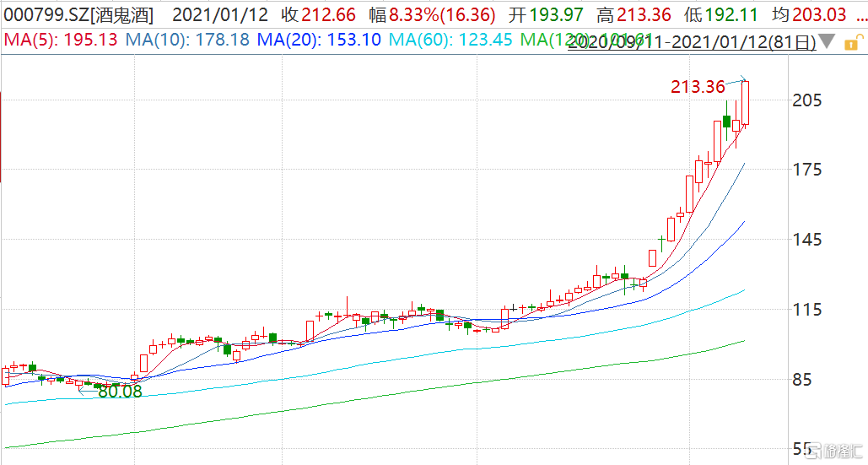Screen dimensions: 868x465
Task: Select the MA(20): 153.10 indicator label
Action: tap(320, 40)
